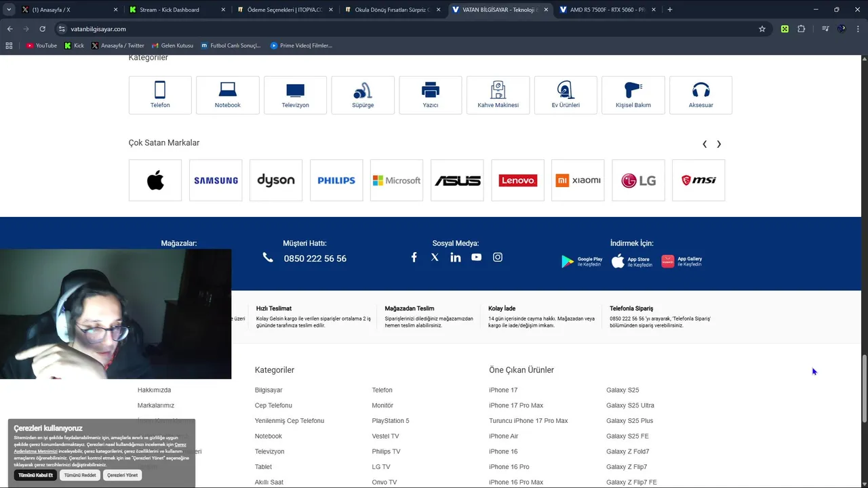Open the X social media icon
Image resolution: width=868 pixels, height=488 pixels.
point(435,258)
